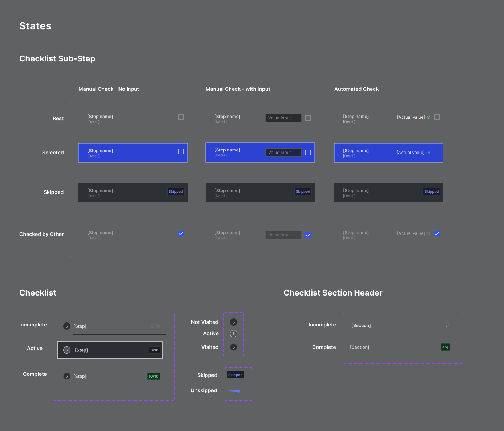504x431 pixels.
Task: Click [Actual value] text in Checked by Other row
Action: coord(411,233)
